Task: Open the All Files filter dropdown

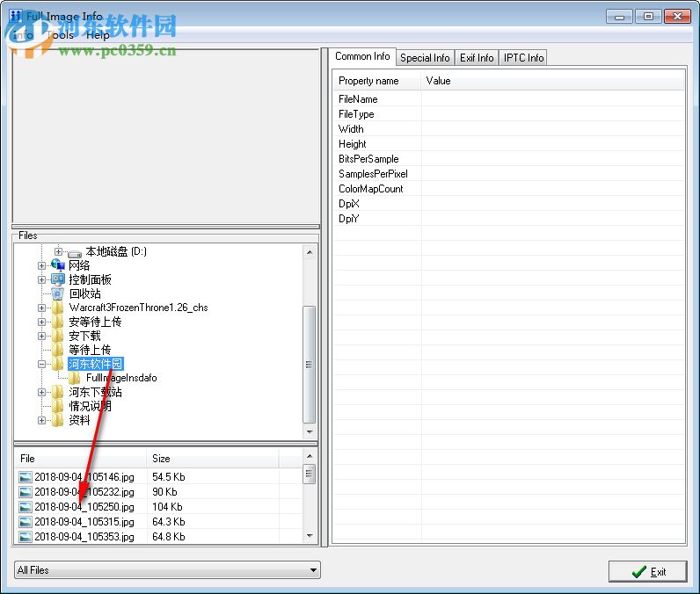Action: pos(314,570)
